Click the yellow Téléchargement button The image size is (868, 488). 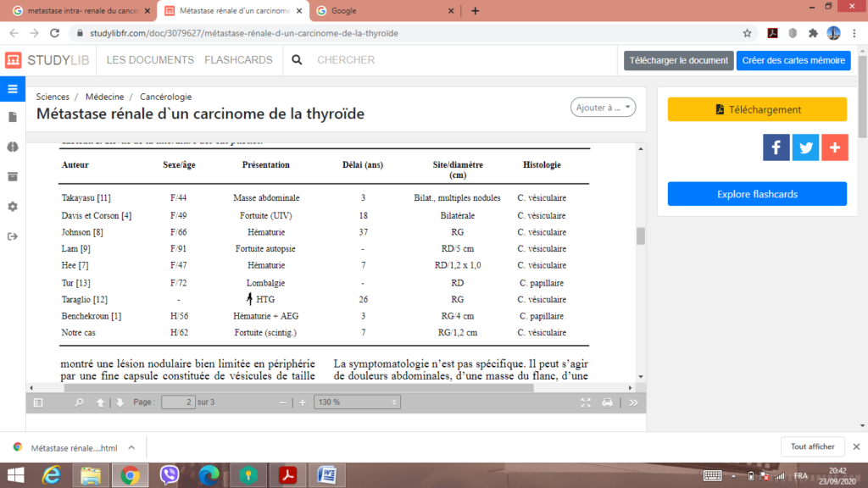[x=757, y=109]
